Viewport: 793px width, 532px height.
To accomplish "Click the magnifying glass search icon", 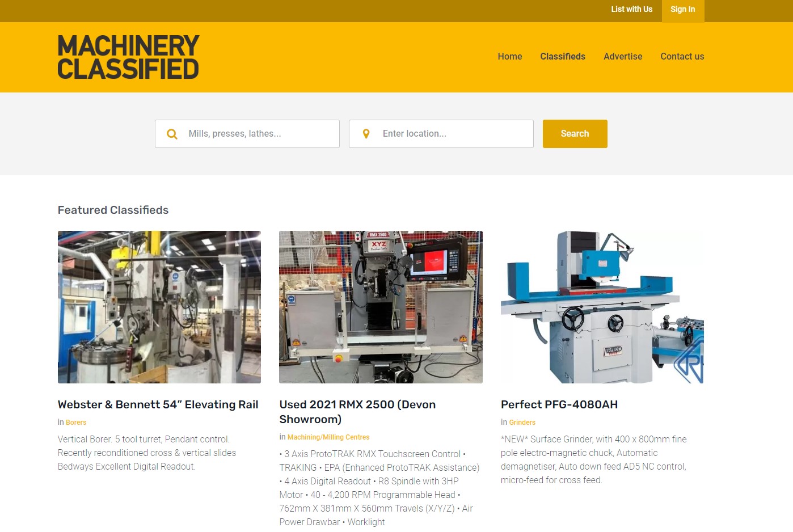I will (x=172, y=134).
